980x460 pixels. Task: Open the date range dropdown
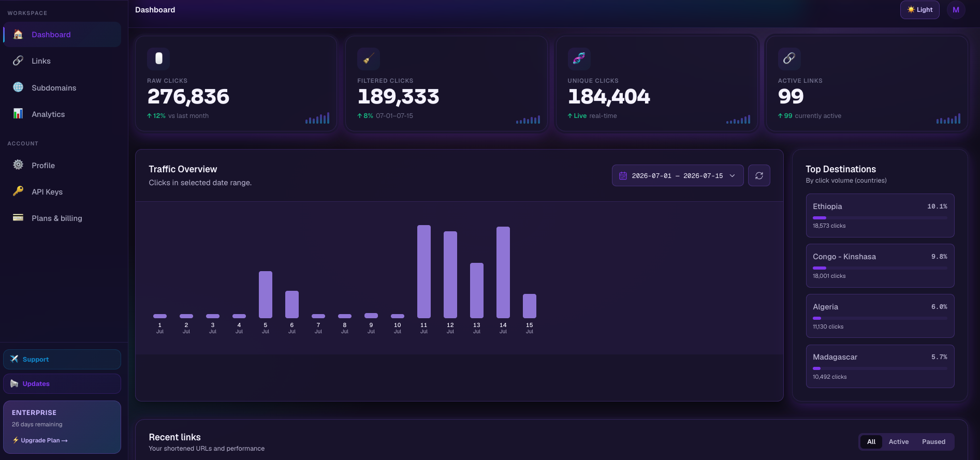point(678,176)
